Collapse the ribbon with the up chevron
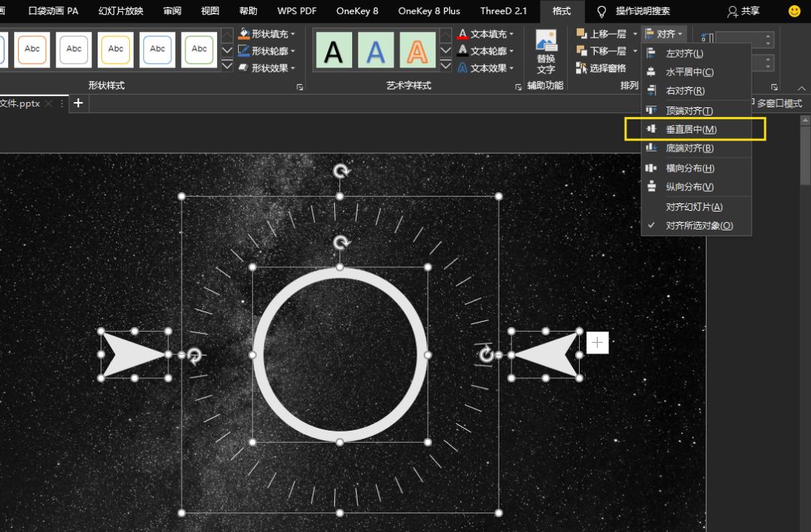Screen dimensions: 811x532 tap(801, 88)
